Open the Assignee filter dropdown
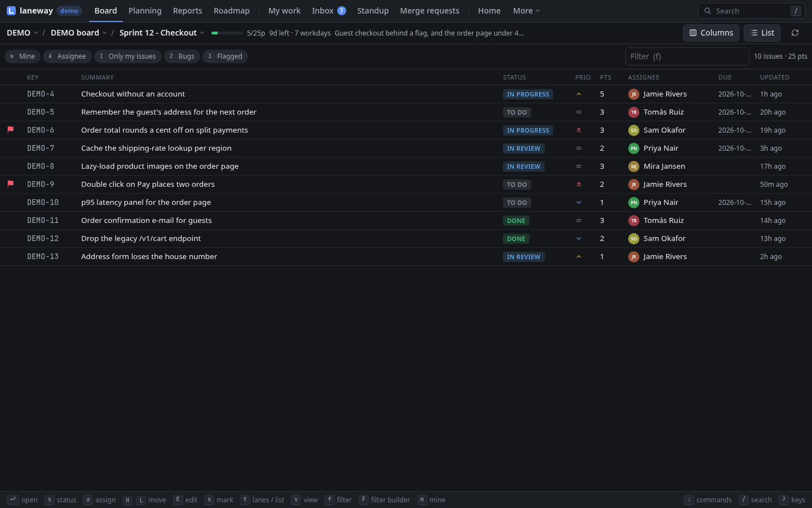This screenshot has height=508, width=812. pos(67,56)
